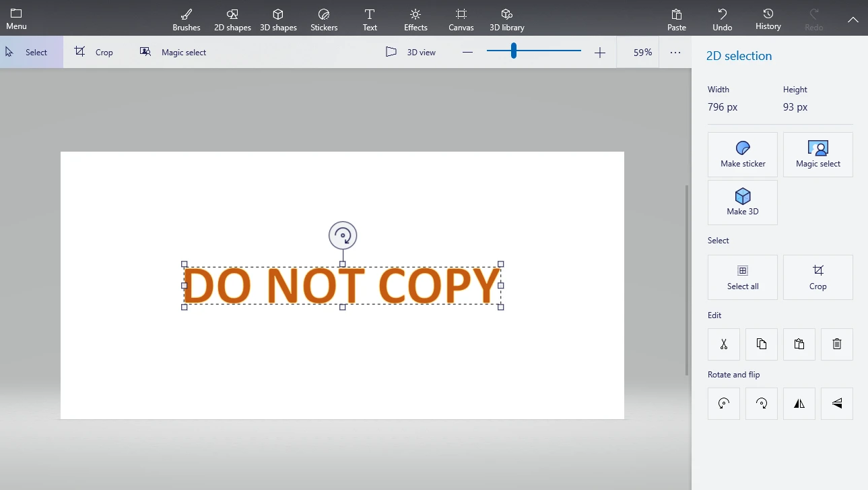868x490 pixels.
Task: Click the vertical canvas scrollbar
Action: 687,280
